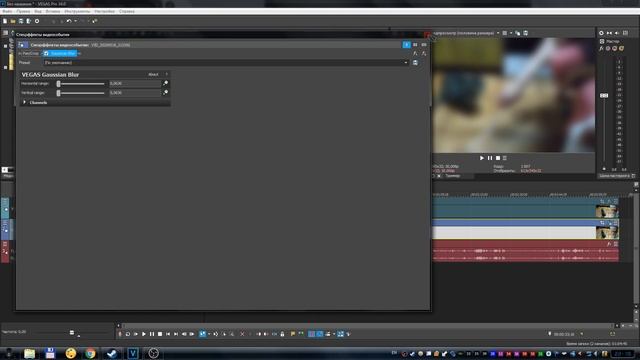The image size is (640, 360).
Task: Open the Правка menu
Action: pos(23,11)
